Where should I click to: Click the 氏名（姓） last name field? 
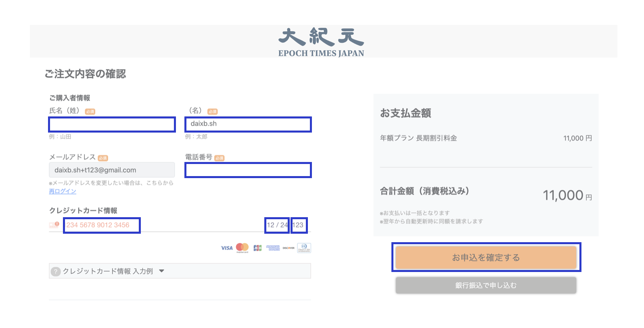tap(112, 125)
